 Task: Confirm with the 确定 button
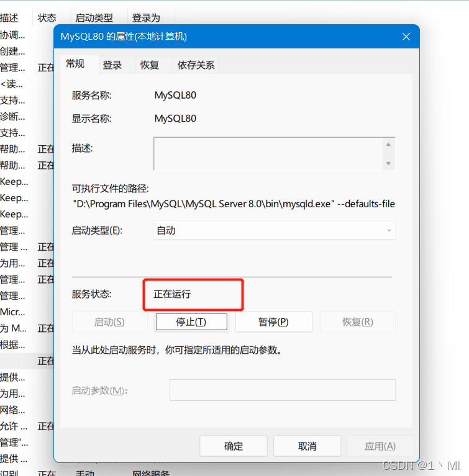coord(234,446)
